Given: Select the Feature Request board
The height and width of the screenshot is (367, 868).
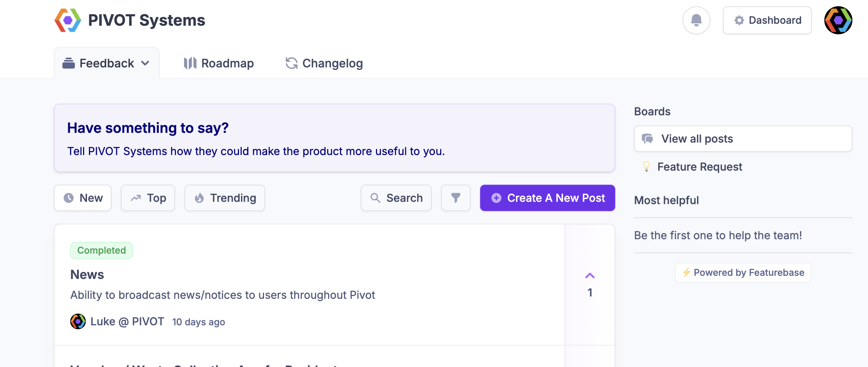Looking at the screenshot, I should click(x=700, y=167).
